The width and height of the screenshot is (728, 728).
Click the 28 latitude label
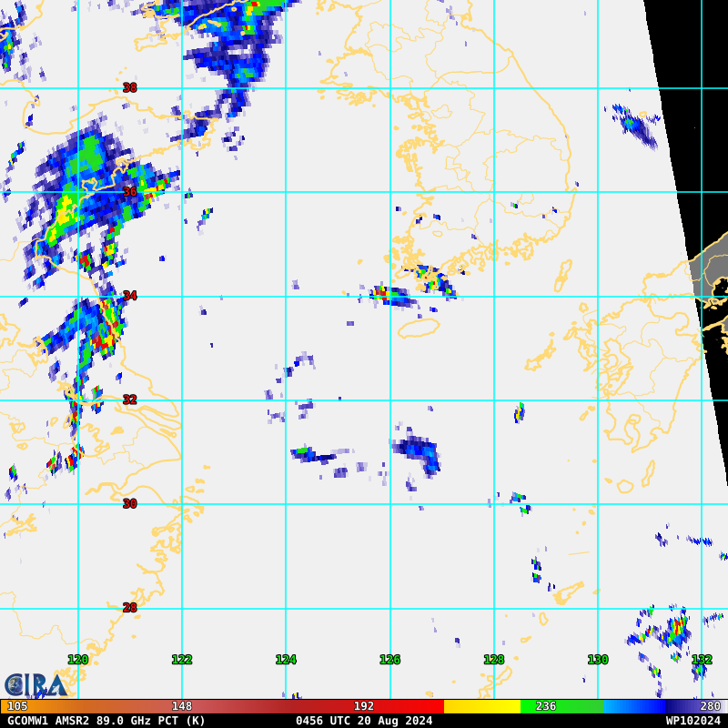129,607
